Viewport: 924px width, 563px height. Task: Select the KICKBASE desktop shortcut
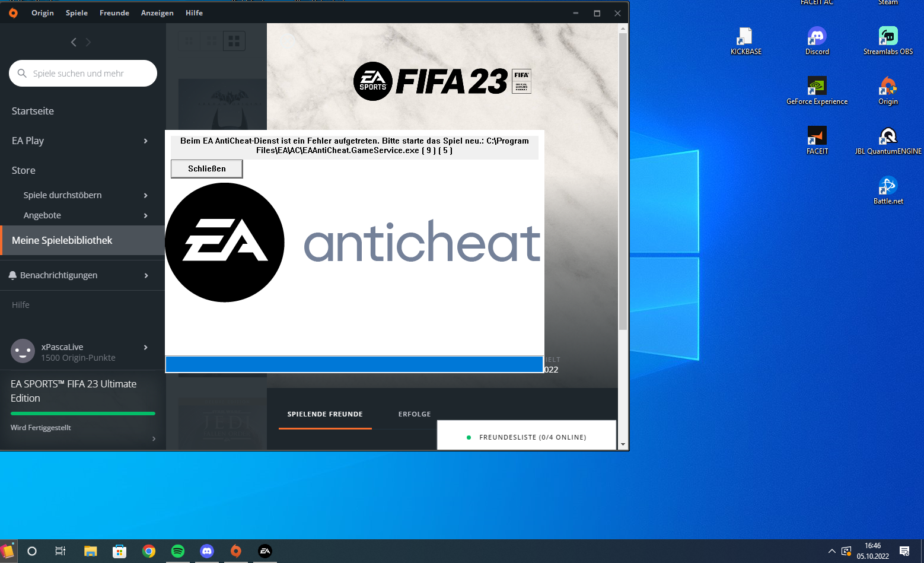[x=746, y=42]
